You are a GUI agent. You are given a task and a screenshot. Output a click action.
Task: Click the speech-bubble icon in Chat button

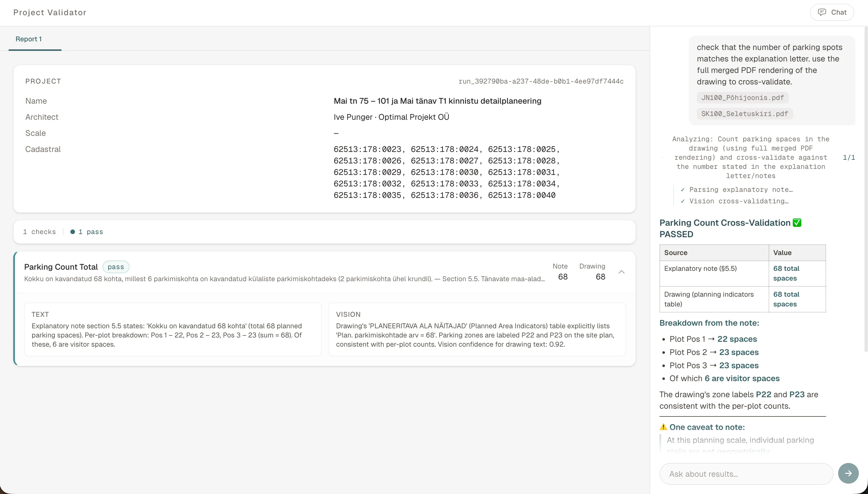(822, 13)
